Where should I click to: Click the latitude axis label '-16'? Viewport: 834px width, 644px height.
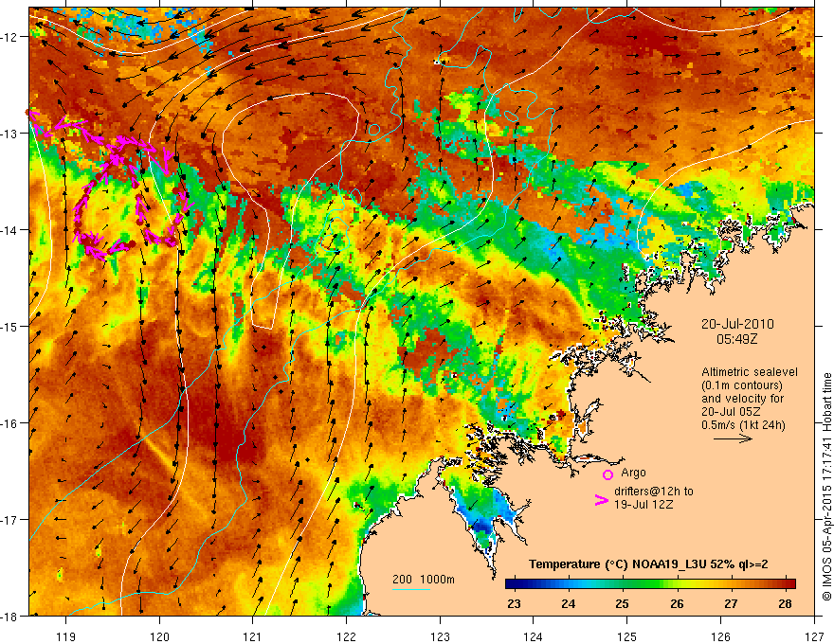(10, 423)
